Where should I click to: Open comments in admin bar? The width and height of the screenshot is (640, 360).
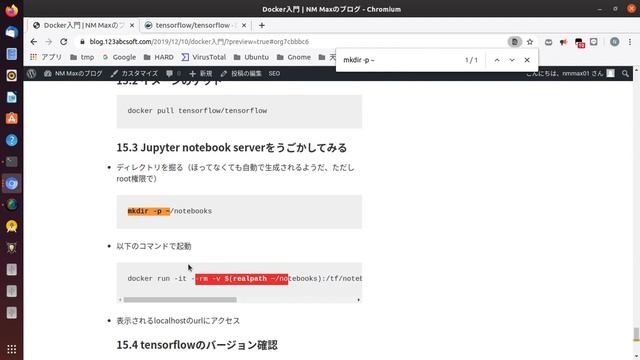coord(173,73)
